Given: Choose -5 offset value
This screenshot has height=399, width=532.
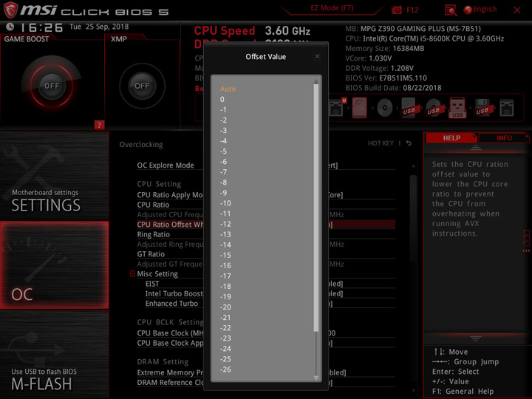Looking at the screenshot, I should [223, 151].
